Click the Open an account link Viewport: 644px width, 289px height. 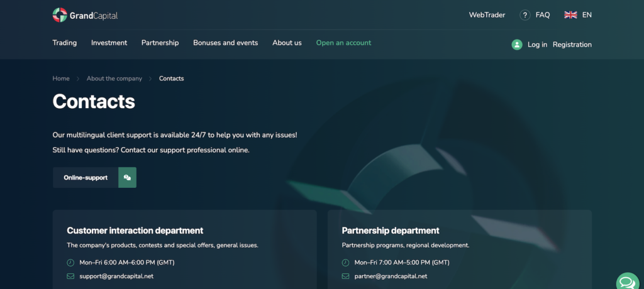343,43
